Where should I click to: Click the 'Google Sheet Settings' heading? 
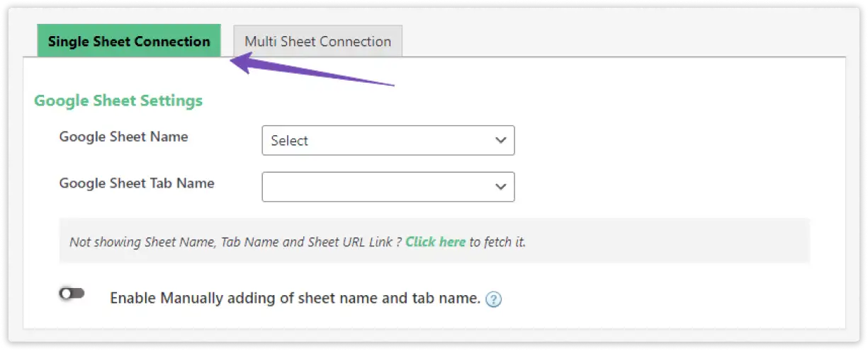pos(118,100)
